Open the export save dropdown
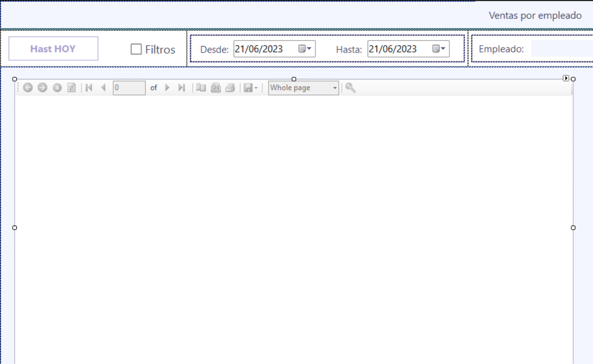This screenshot has width=593, height=364. pyautogui.click(x=251, y=88)
